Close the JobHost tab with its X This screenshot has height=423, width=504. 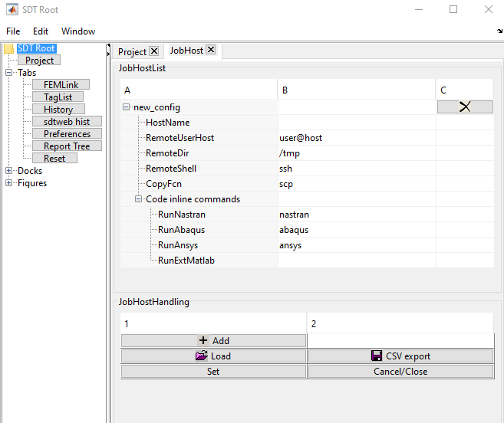coord(211,51)
